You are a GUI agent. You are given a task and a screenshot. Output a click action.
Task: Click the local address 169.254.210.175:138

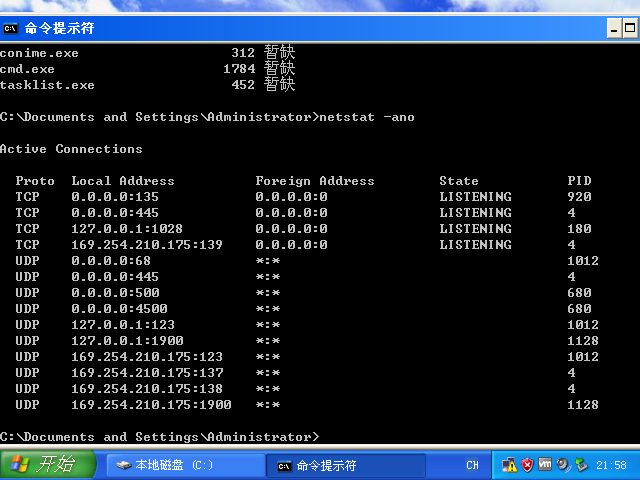pyautogui.click(x=147, y=389)
